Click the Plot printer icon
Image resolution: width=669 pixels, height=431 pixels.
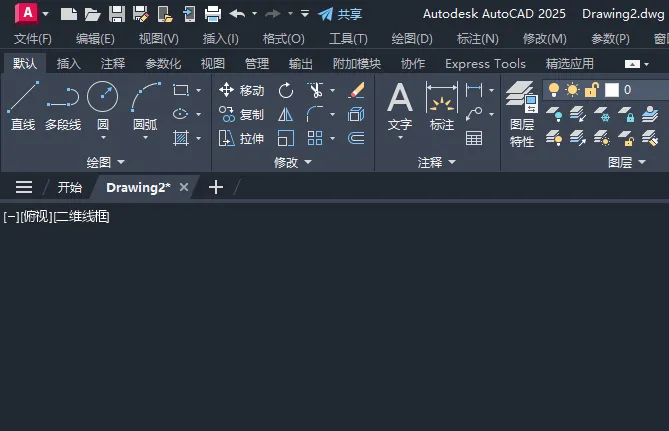click(x=213, y=14)
